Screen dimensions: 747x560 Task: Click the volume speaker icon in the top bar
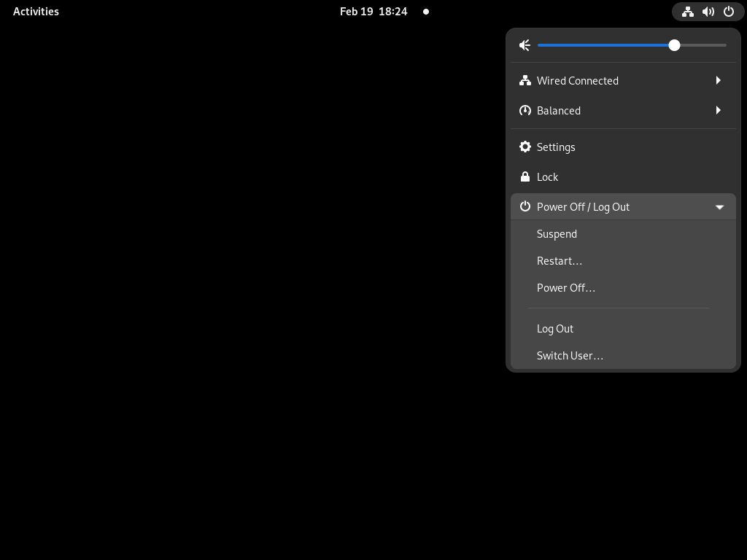[x=708, y=12]
